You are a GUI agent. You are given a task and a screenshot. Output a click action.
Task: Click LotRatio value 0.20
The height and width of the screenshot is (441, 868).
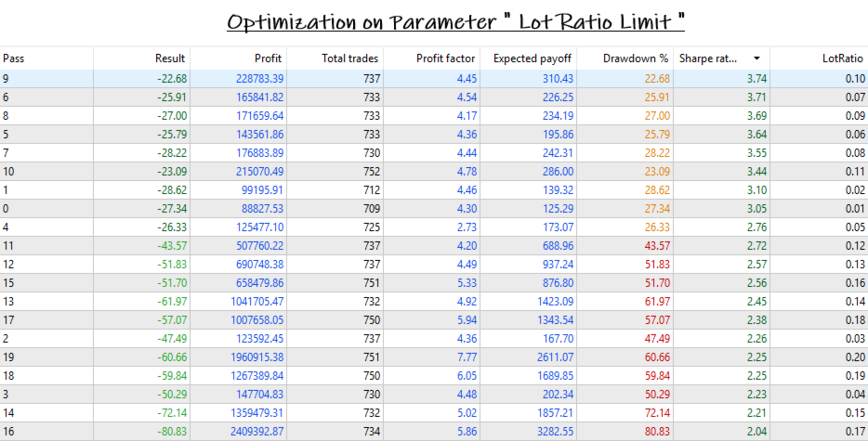(x=855, y=357)
